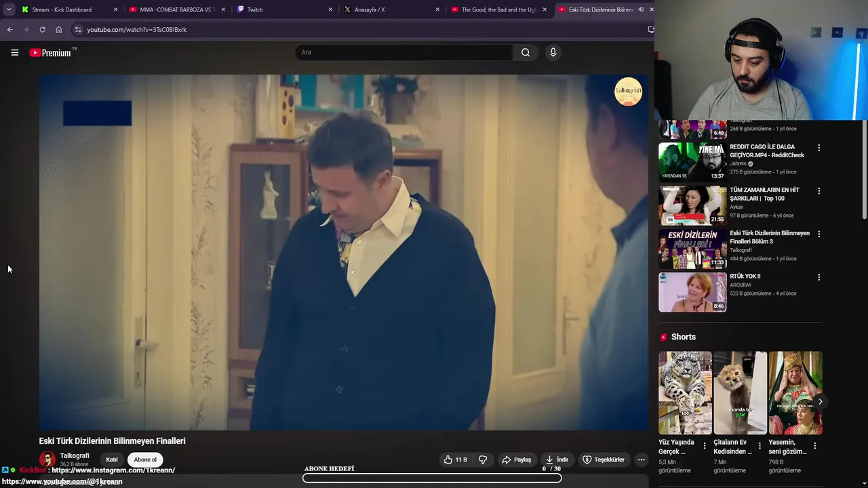Download the video with İndir button
868x488 pixels.
coord(557,460)
